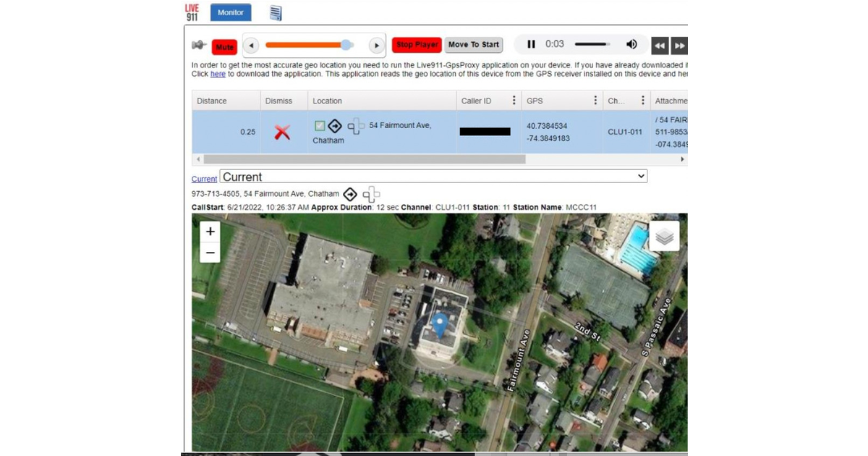Toggle the checkbox in the Location cell

(320, 126)
